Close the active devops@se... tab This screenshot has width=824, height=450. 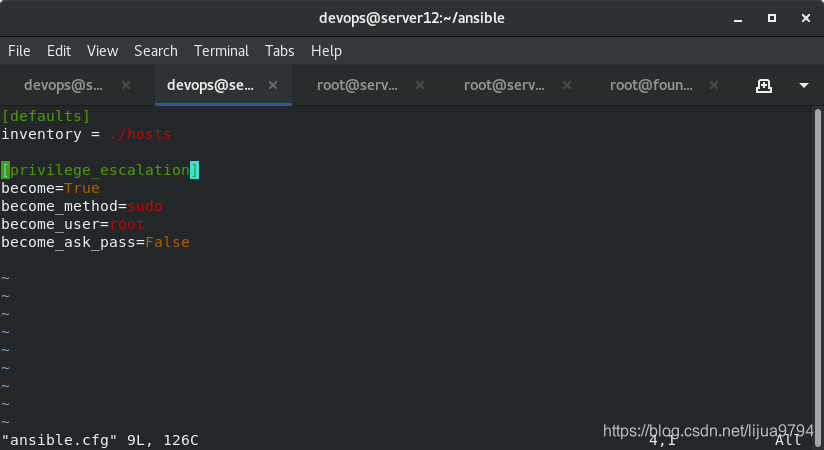(x=273, y=85)
